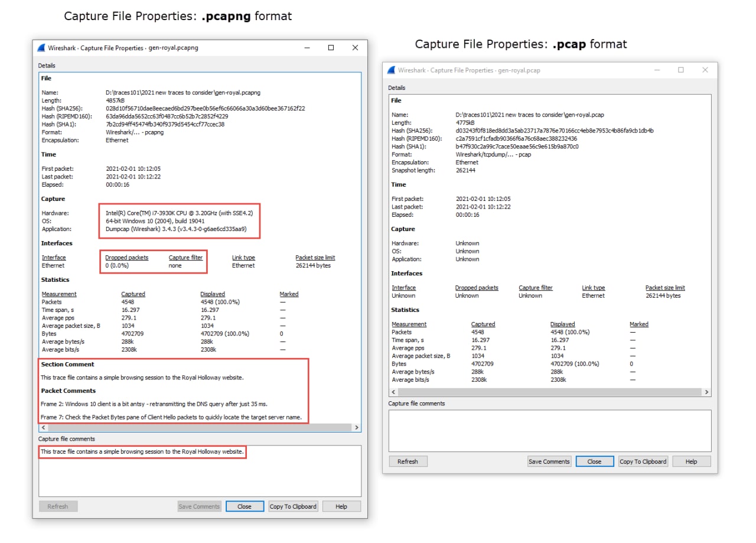Click Close button in pcapng properties window
This screenshot has width=756, height=543.
tap(245, 506)
